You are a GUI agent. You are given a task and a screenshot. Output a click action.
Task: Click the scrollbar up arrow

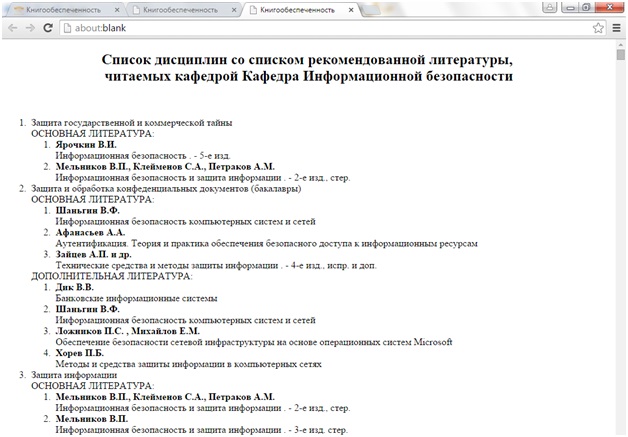tap(621, 45)
